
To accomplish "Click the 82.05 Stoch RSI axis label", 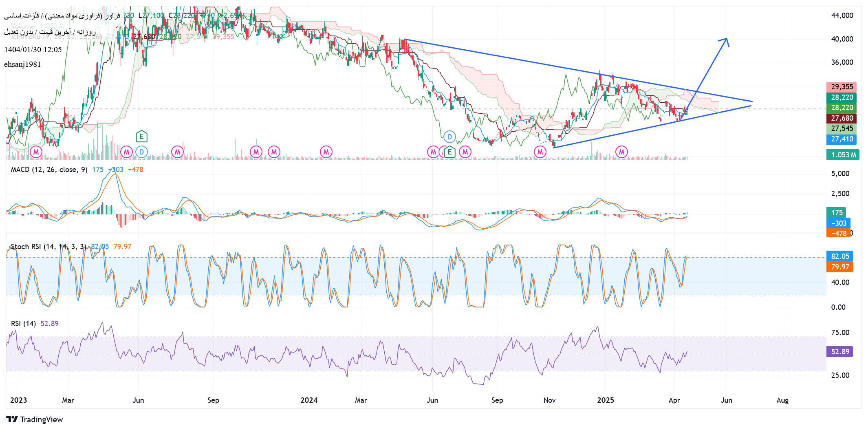I will tap(839, 256).
